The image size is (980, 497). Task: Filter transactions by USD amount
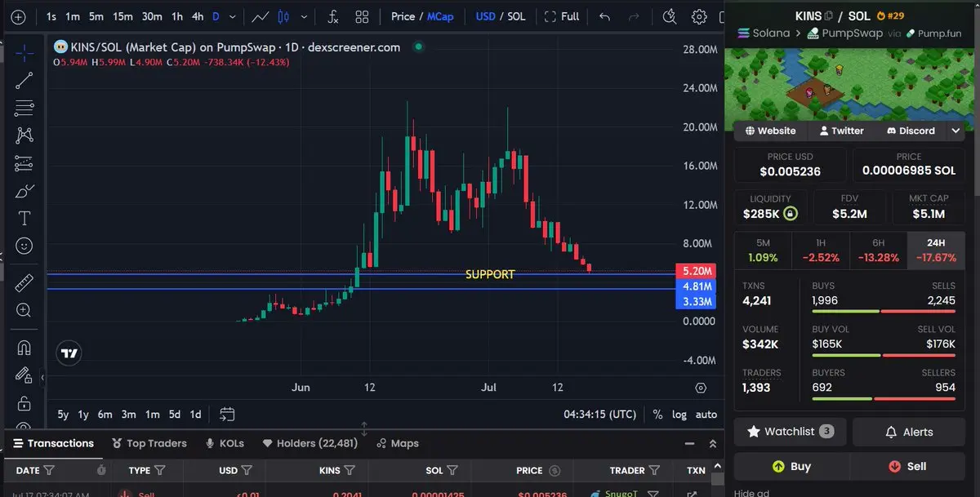tap(247, 470)
